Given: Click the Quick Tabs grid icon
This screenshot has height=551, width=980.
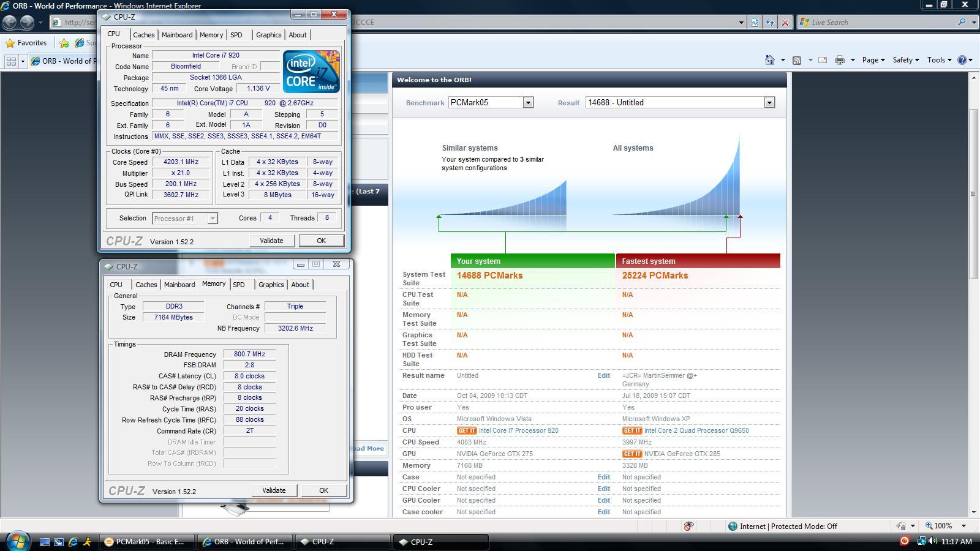Looking at the screenshot, I should click(11, 61).
